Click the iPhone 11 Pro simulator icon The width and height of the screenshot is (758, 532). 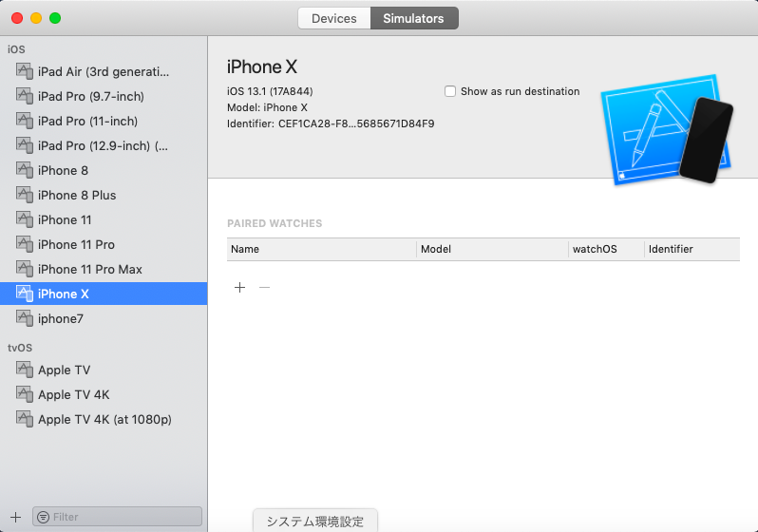tap(24, 244)
